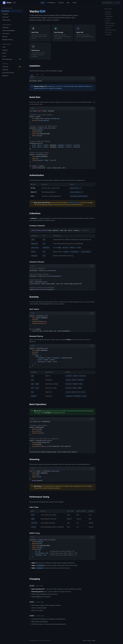Open Blog in top navigation
This screenshot has width=123, height=644.
coord(68,3)
